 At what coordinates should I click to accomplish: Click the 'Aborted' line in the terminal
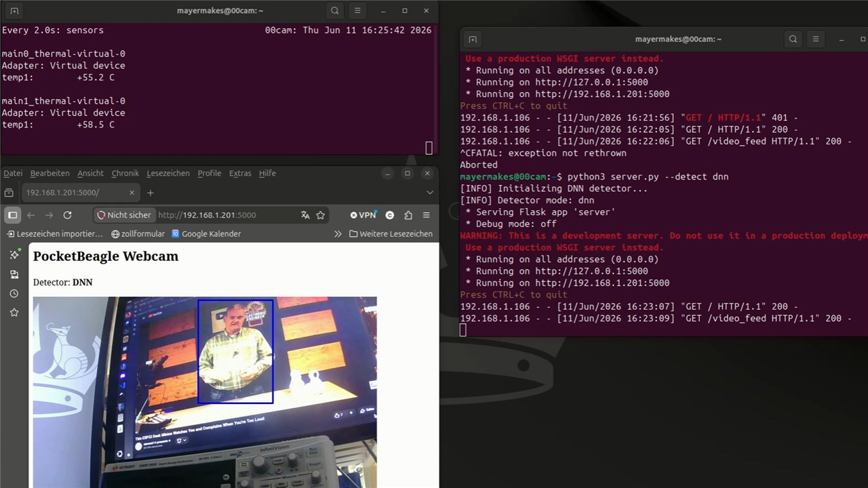(479, 165)
